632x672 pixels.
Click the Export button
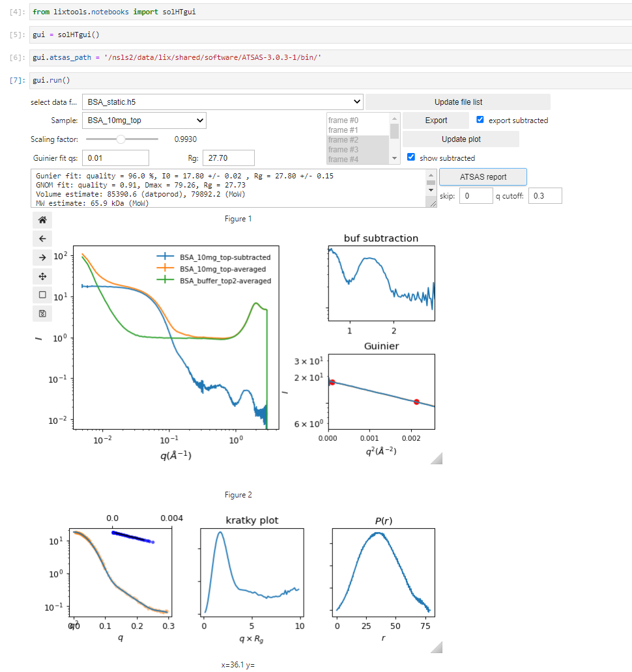tap(436, 120)
